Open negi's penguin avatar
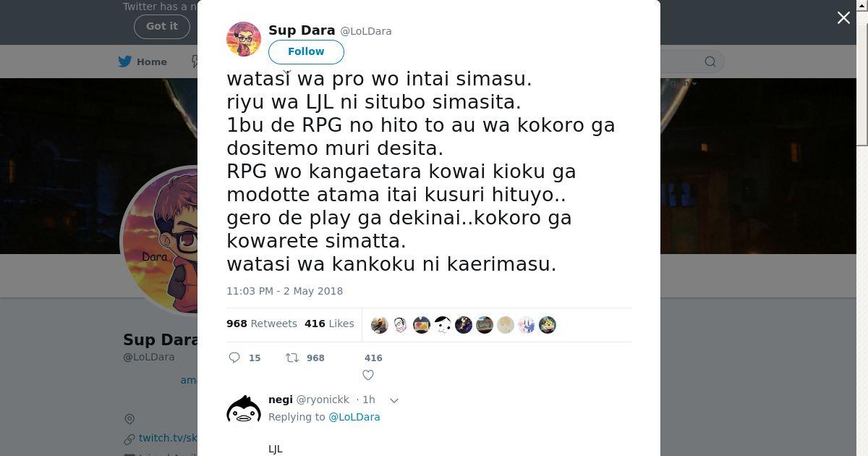868x456 pixels. 244,410
